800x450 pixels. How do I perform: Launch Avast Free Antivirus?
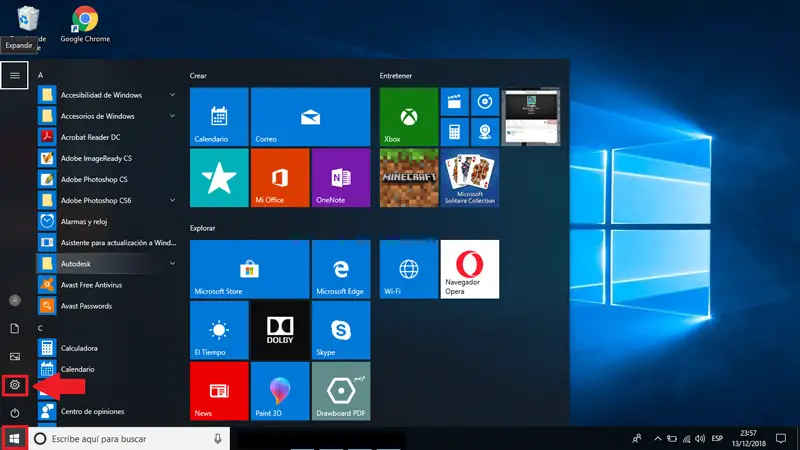(107, 285)
